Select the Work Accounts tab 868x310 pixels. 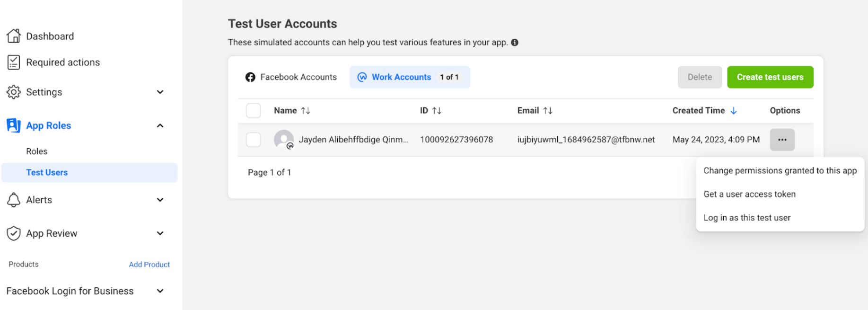410,77
